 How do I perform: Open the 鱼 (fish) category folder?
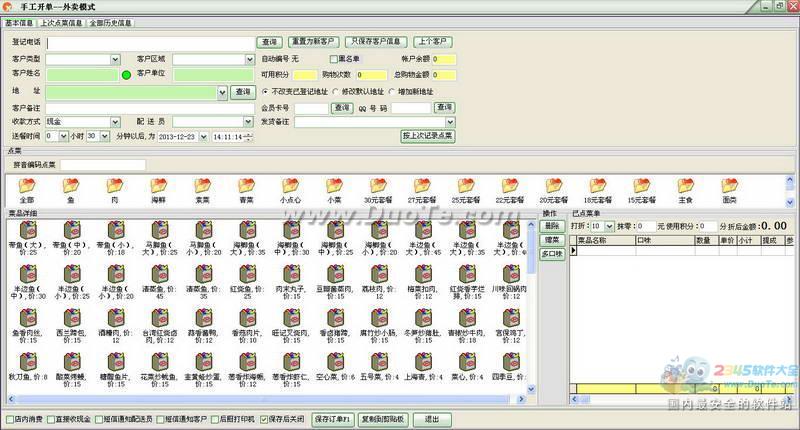(x=70, y=187)
